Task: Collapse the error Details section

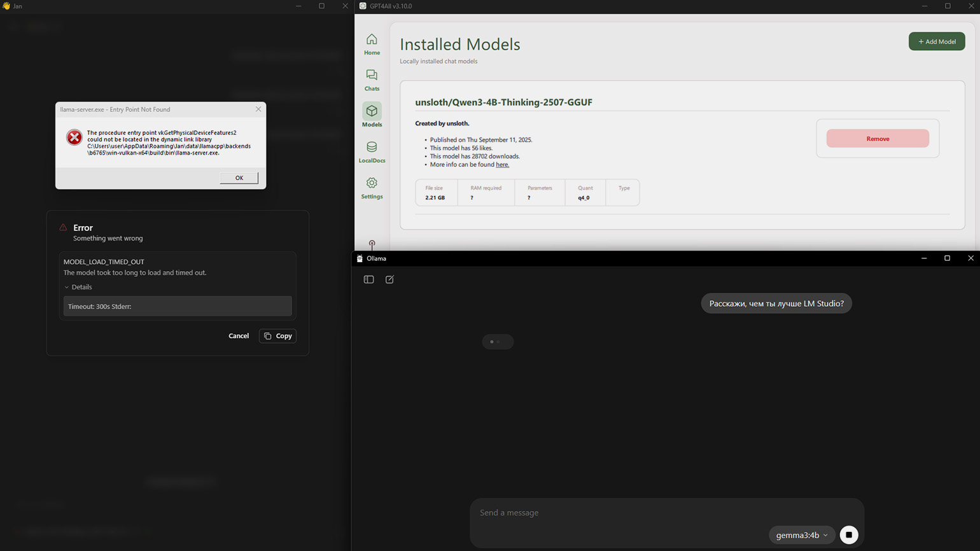Action: coord(78,287)
